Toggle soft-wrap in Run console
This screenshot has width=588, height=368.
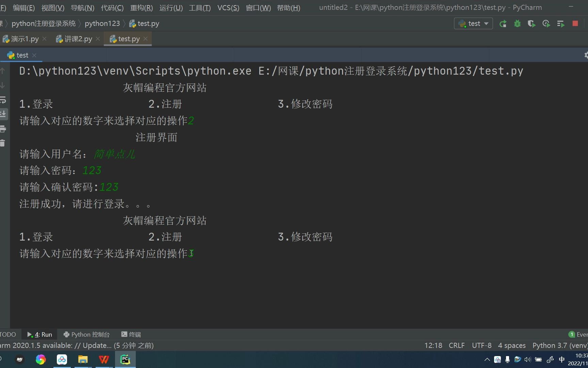pos(3,100)
